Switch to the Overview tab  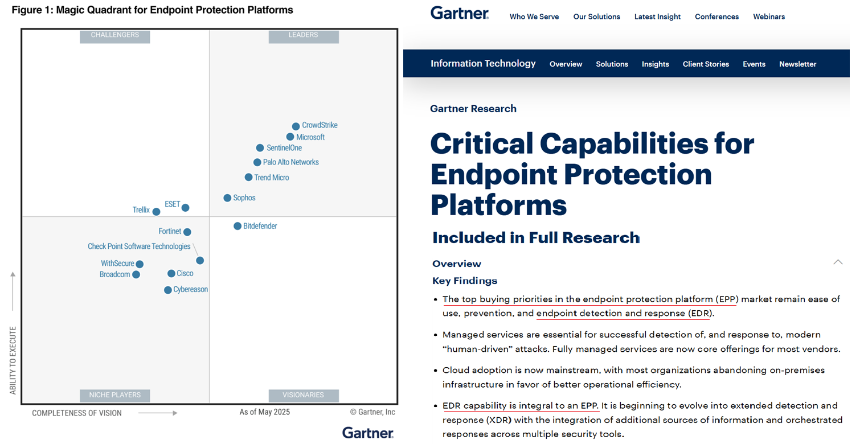(566, 64)
